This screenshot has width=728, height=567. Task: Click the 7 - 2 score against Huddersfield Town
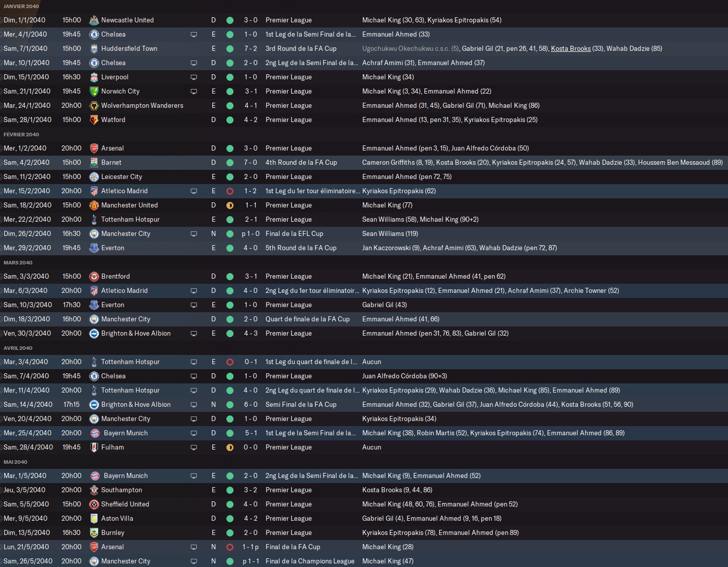[x=250, y=49]
